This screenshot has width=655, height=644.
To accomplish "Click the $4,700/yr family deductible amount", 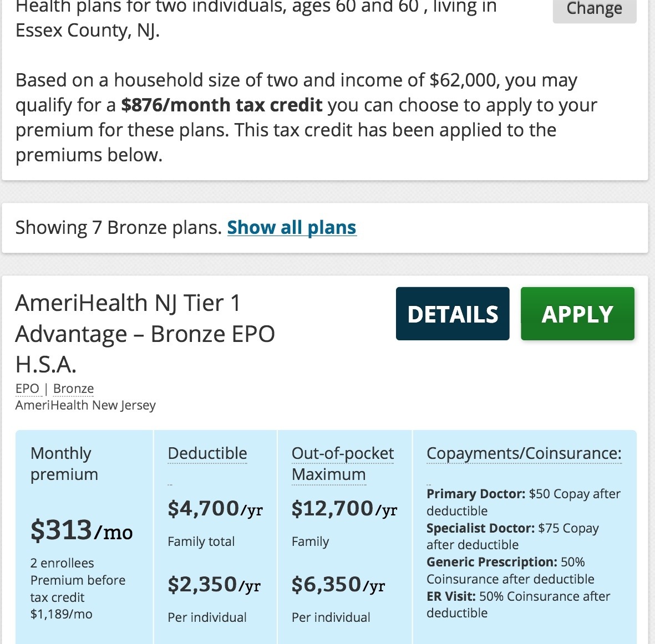I will click(215, 509).
